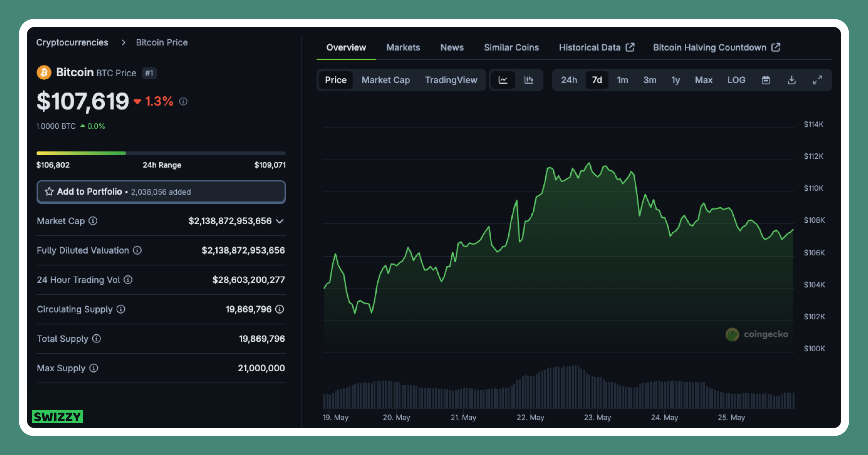Viewport: 868px width, 455px height.
Task: Click the 0.0% BTC change
Action: (93, 126)
